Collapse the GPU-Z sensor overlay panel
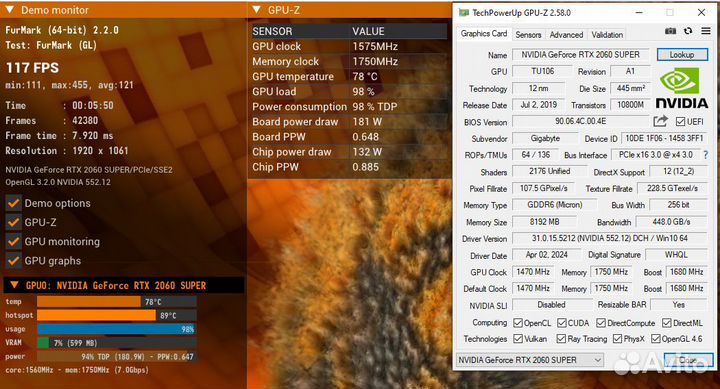 (x=257, y=10)
